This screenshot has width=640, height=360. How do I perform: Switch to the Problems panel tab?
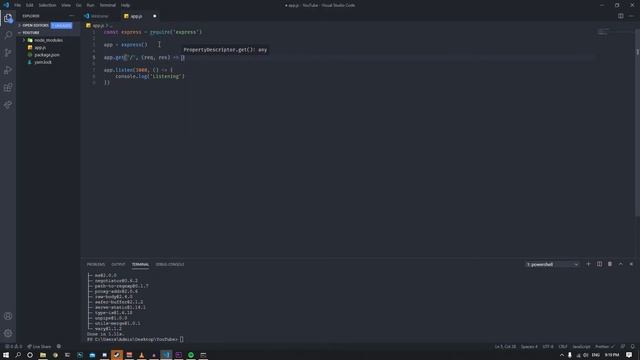tap(96, 264)
